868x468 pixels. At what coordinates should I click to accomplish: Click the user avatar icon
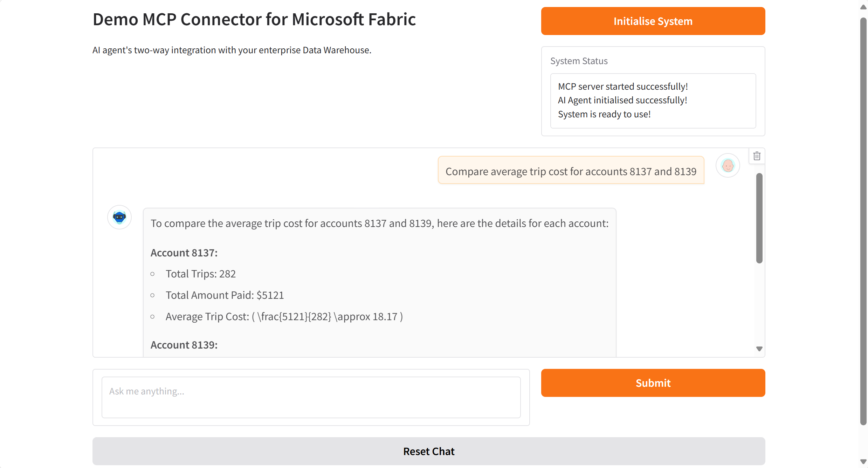click(x=728, y=166)
